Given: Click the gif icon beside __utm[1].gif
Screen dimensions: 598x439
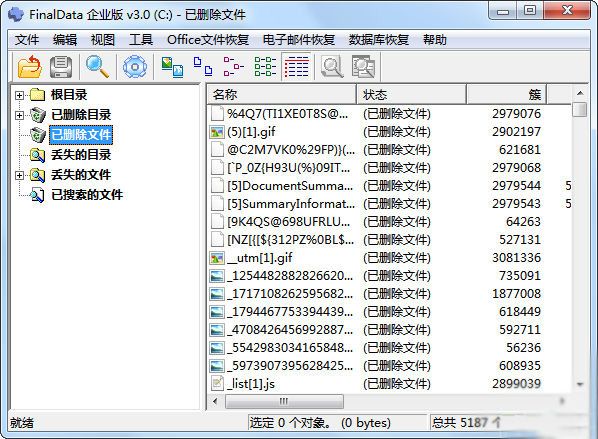Looking at the screenshot, I should pos(217,258).
